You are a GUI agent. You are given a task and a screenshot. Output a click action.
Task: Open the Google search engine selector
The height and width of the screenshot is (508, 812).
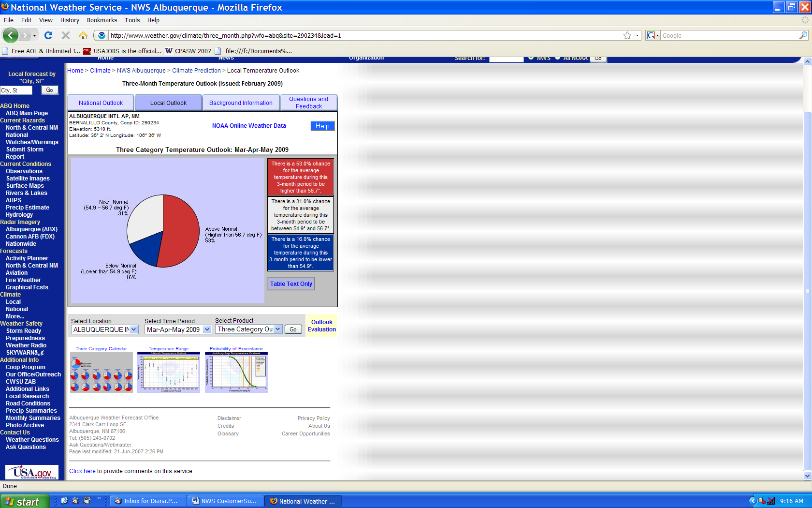[653, 35]
